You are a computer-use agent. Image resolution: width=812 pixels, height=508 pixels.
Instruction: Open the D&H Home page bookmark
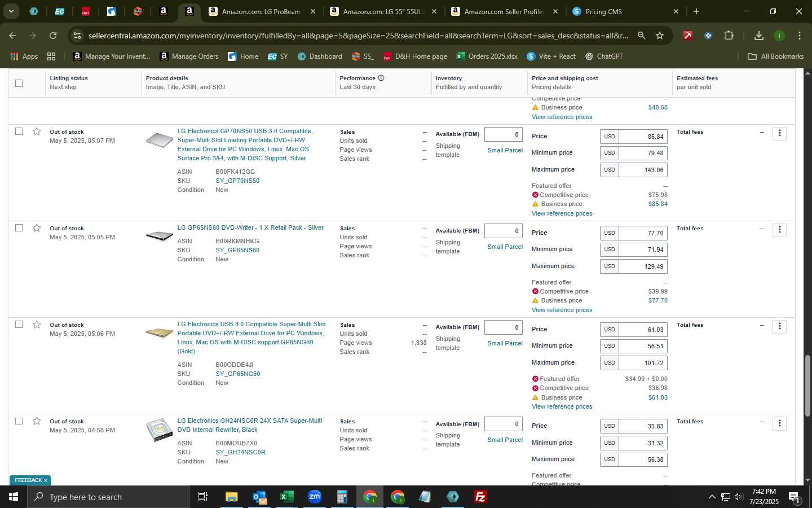coord(414,56)
